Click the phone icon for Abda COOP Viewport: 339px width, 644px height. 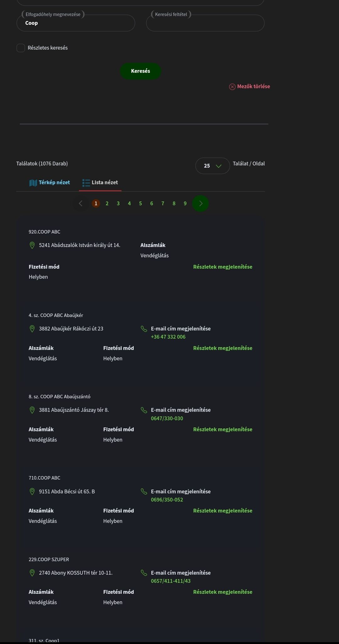tap(144, 491)
